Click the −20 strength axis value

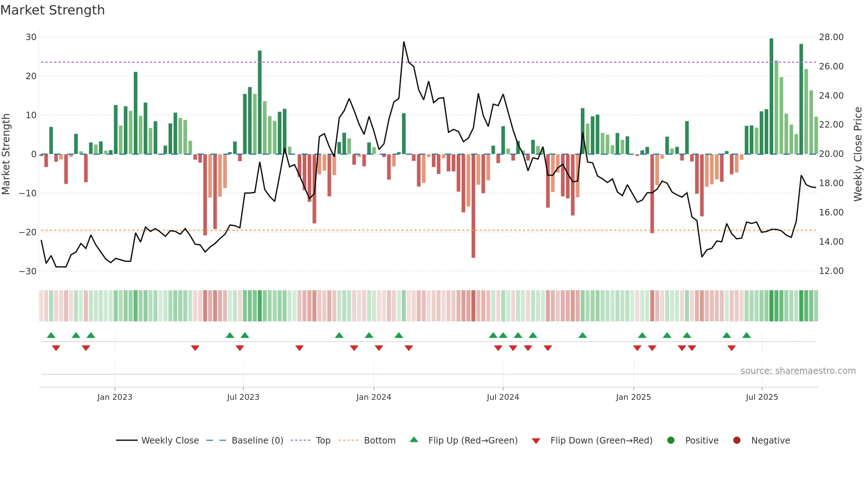coord(28,232)
